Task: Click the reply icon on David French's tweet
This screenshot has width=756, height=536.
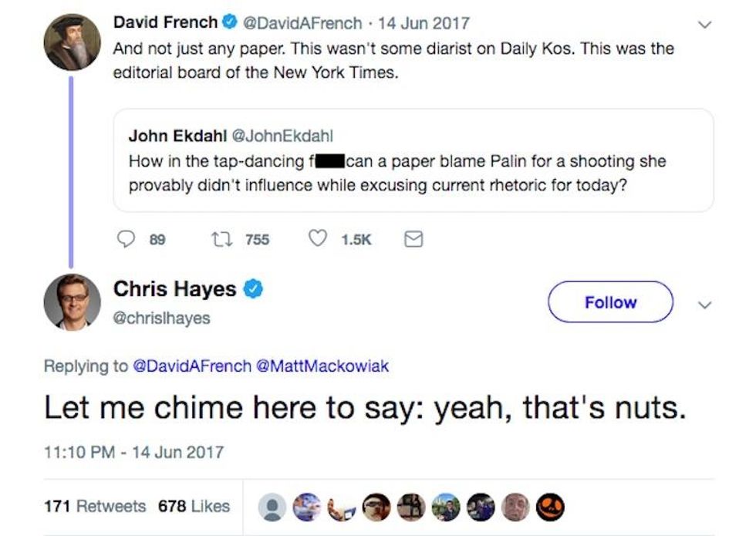Action: coord(126,240)
